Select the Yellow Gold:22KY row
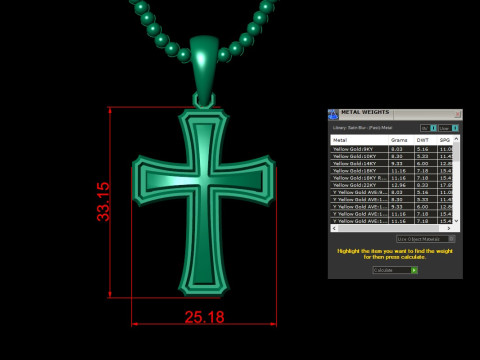This screenshot has width=480, height=360. point(392,185)
